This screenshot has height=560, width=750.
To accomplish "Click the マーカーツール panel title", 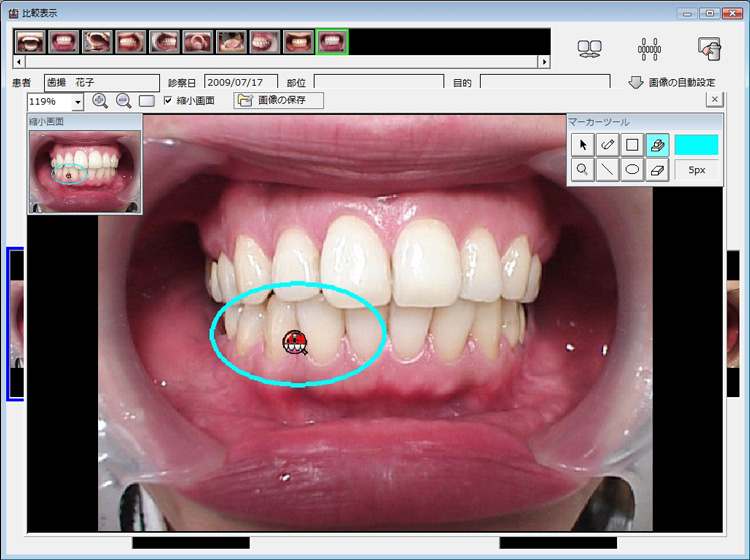I will pos(599,122).
